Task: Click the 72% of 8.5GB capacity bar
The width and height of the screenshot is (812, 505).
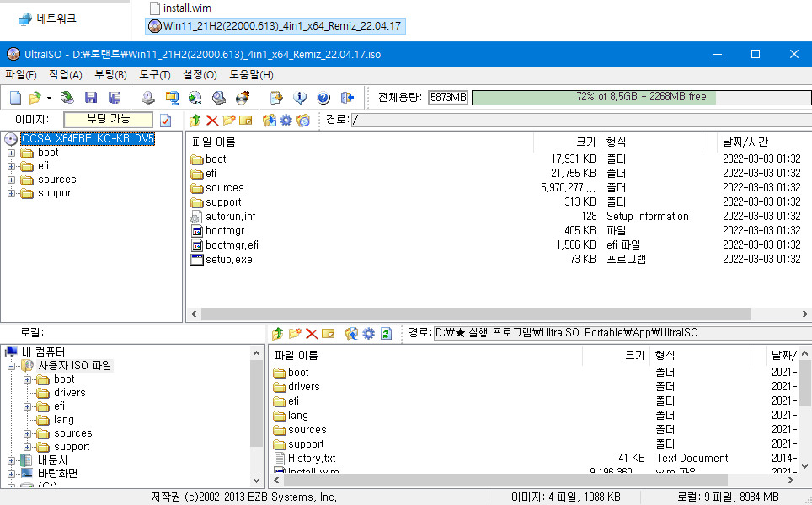Action: [x=641, y=98]
